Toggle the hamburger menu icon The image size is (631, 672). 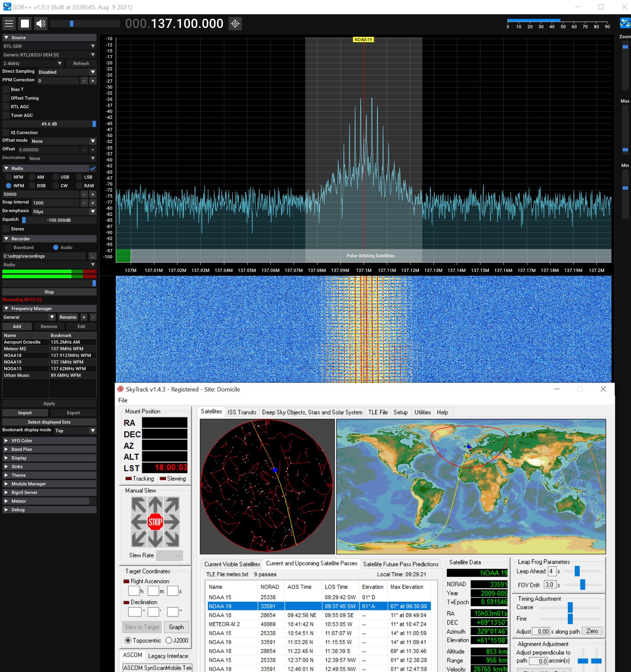tap(9, 24)
